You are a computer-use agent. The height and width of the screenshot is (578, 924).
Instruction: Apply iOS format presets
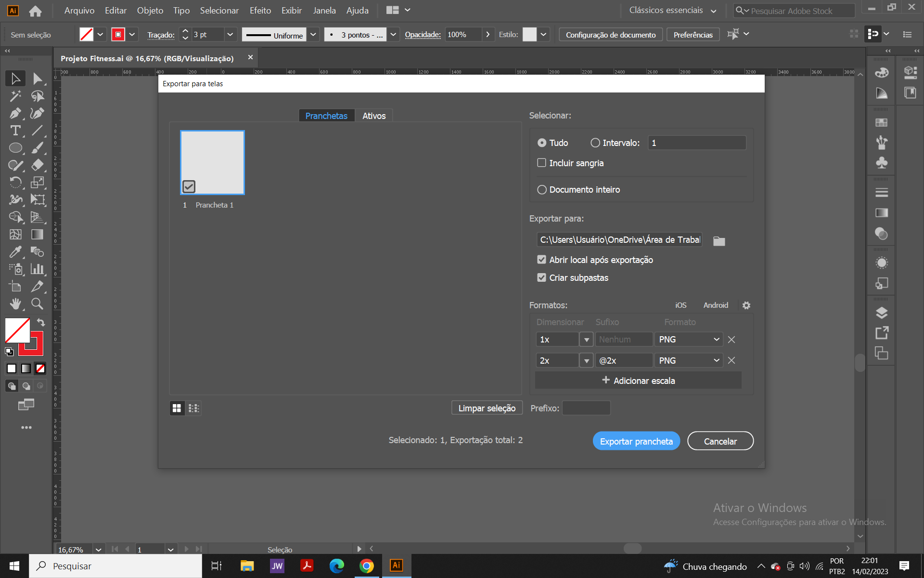pos(681,305)
